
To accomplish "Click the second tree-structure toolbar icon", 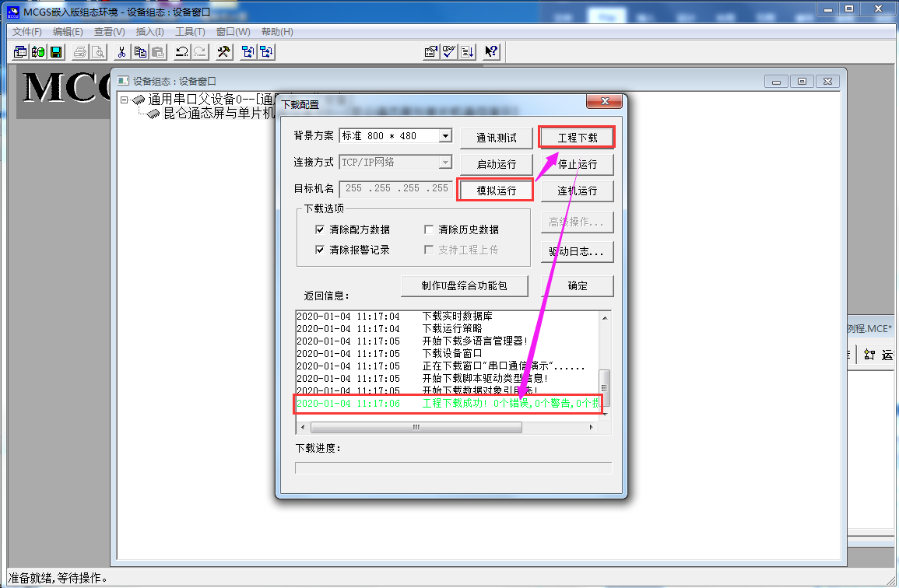I will click(266, 52).
